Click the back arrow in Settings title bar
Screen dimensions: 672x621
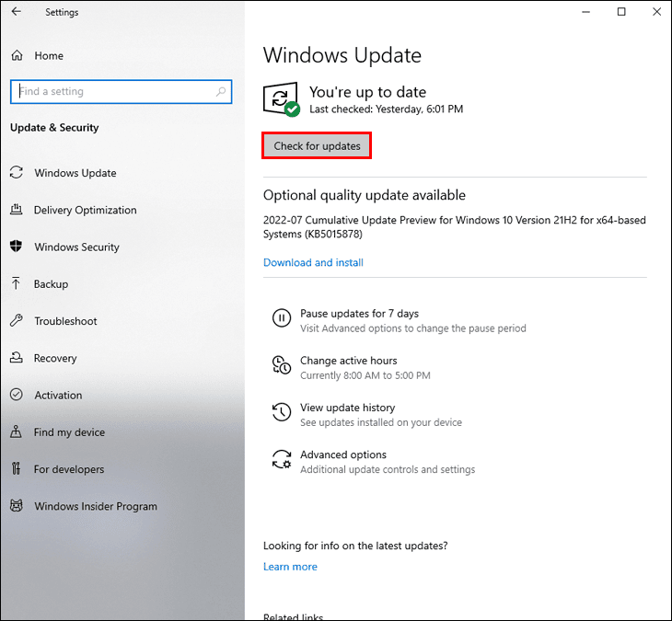click(x=16, y=12)
